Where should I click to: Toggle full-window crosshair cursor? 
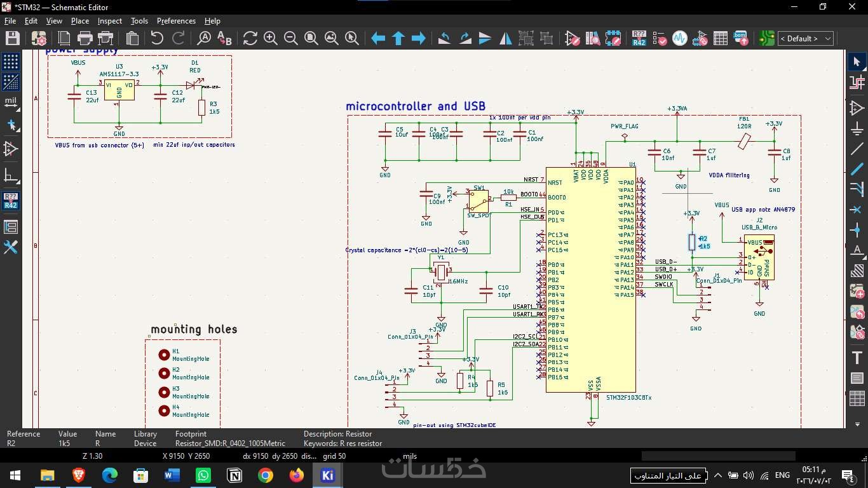(x=11, y=125)
